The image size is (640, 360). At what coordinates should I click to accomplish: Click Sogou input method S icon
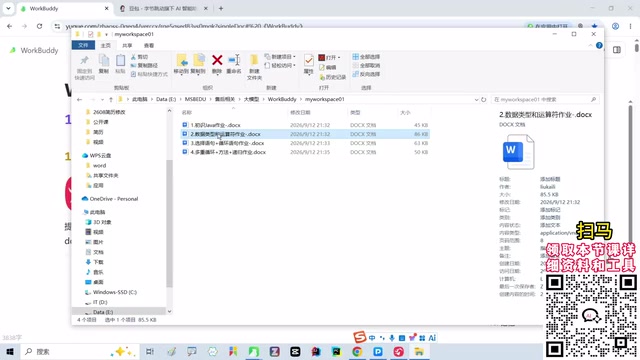pos(360,337)
